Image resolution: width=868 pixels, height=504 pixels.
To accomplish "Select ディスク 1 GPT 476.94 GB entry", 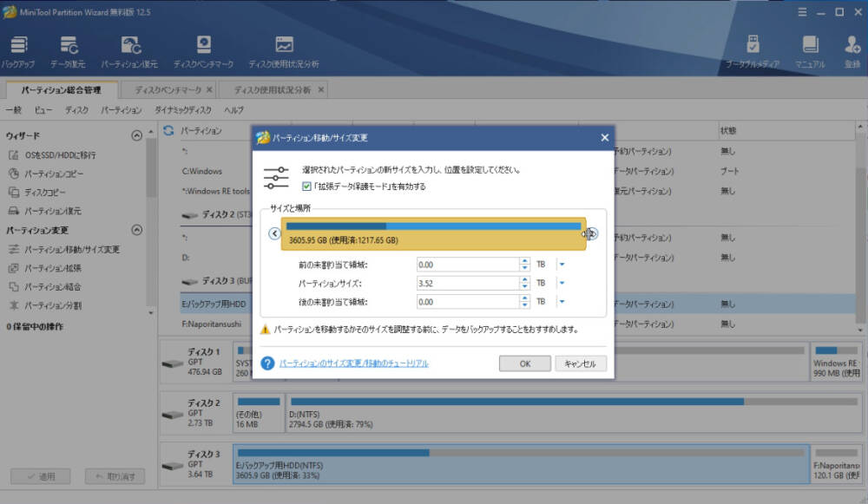I will [194, 362].
